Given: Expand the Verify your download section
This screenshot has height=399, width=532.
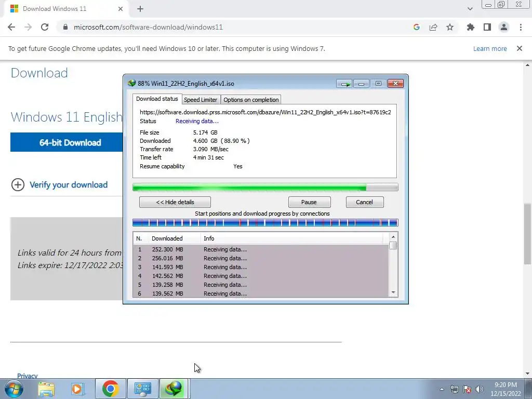Looking at the screenshot, I should tap(18, 184).
